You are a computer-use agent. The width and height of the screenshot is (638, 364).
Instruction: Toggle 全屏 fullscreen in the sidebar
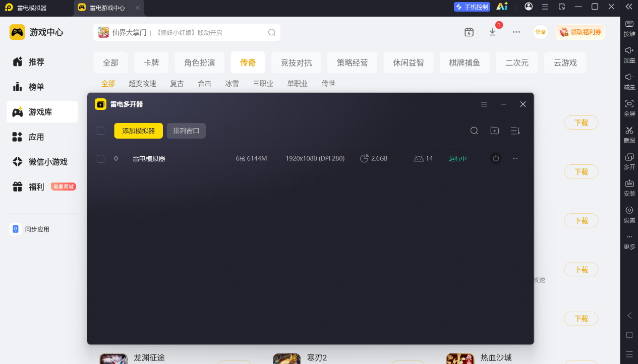click(x=629, y=108)
